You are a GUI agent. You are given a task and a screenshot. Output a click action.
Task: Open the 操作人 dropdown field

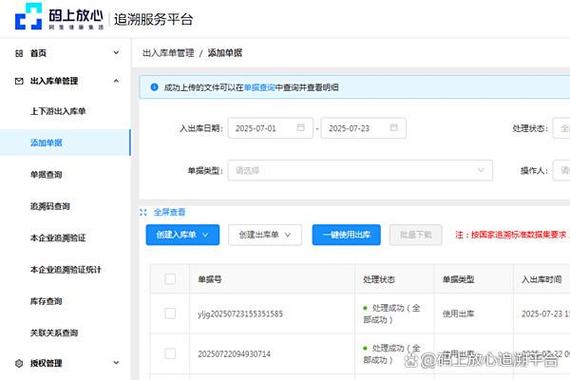[561, 170]
